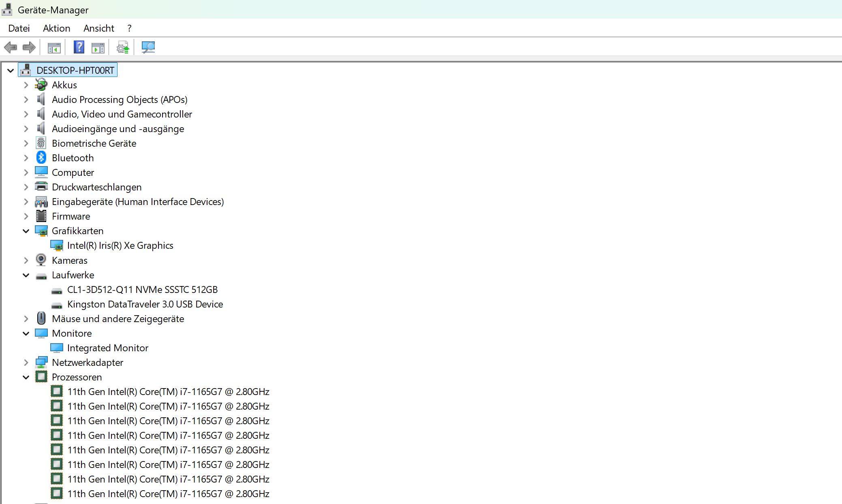Select the Prozessoren category chip icon
The image size is (842, 504).
(x=41, y=377)
